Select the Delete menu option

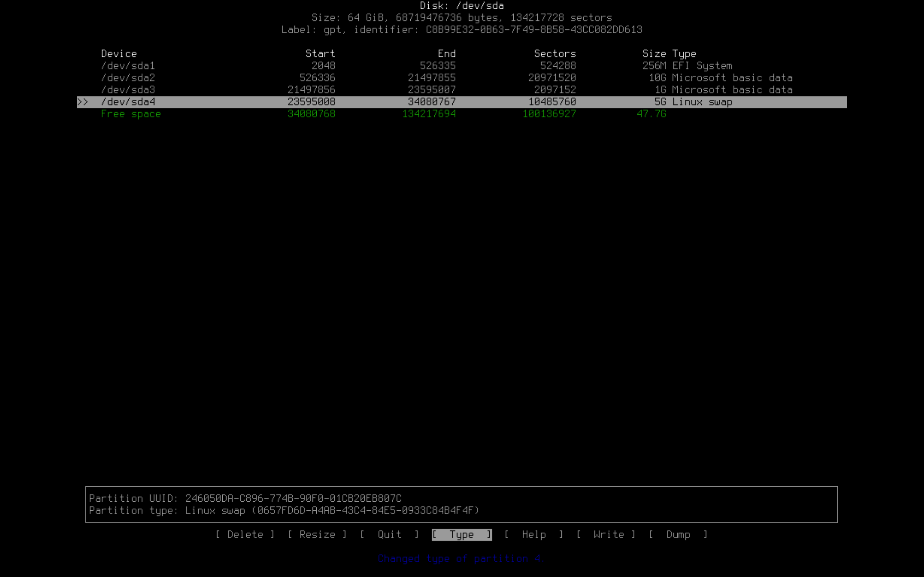coord(245,535)
